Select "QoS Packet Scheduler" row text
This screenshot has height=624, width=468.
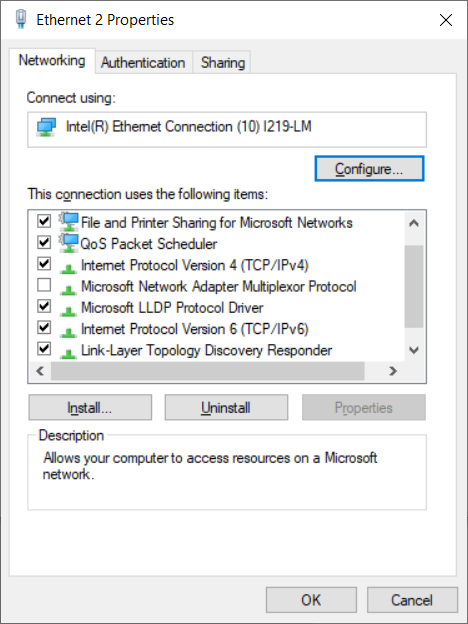tap(149, 244)
